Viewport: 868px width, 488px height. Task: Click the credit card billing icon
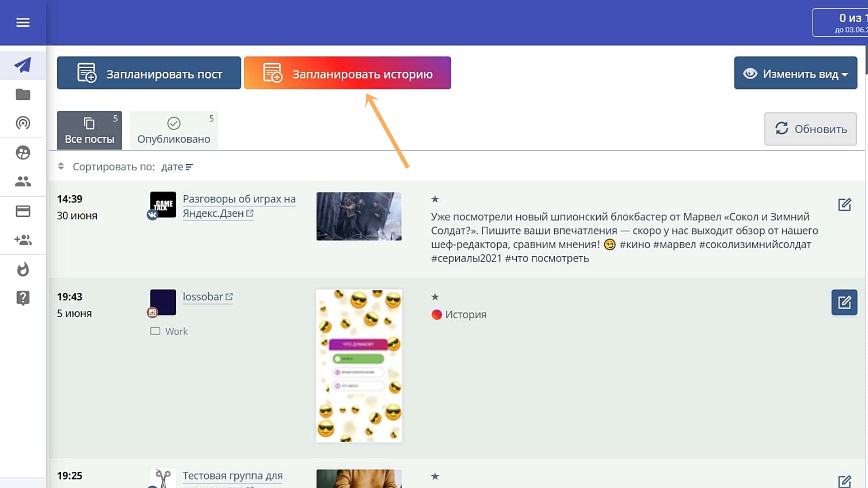coord(23,211)
